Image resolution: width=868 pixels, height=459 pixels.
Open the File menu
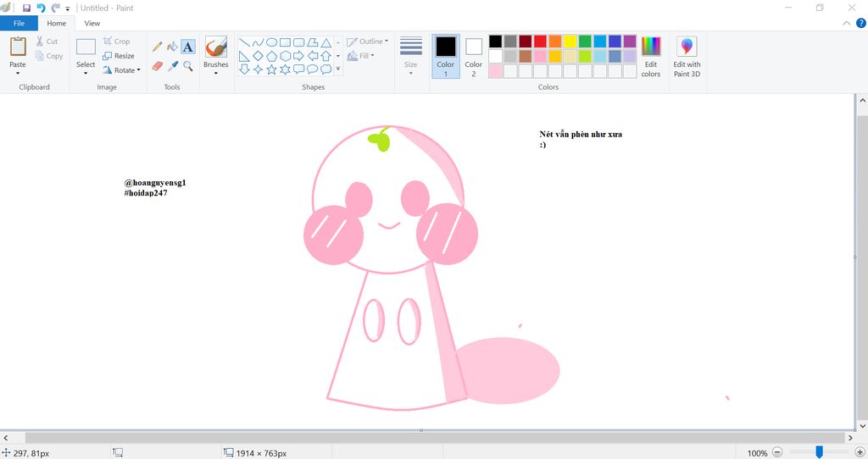click(x=19, y=23)
